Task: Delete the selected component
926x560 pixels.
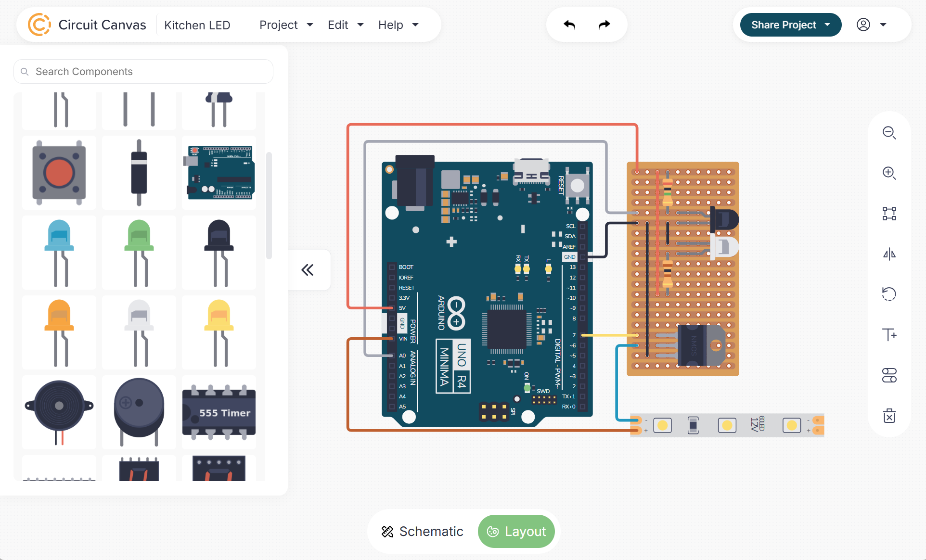Action: [889, 416]
